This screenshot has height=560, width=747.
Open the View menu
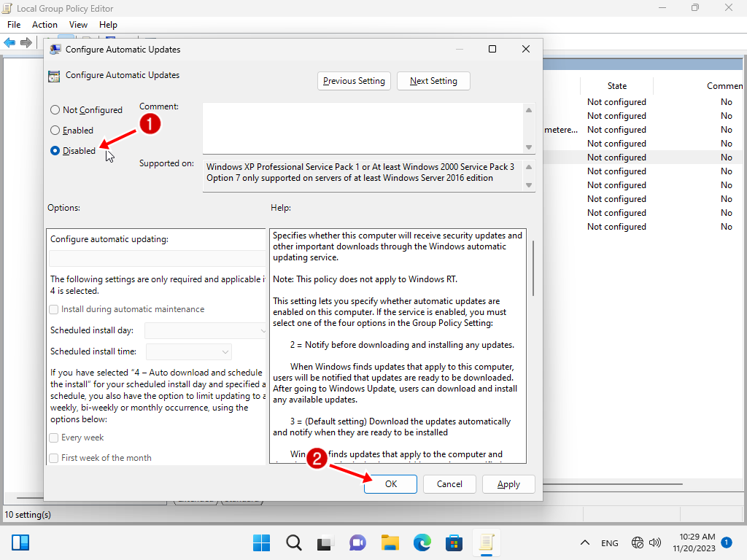coord(78,25)
